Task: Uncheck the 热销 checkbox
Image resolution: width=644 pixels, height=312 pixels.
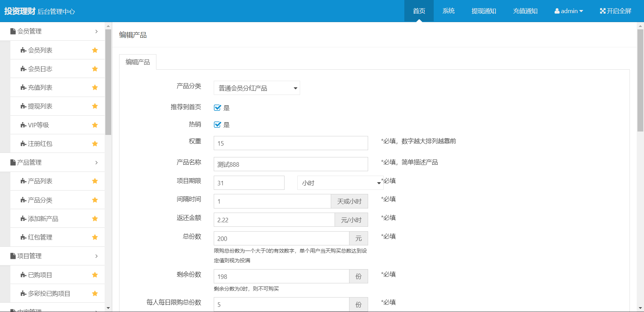Action: click(218, 125)
